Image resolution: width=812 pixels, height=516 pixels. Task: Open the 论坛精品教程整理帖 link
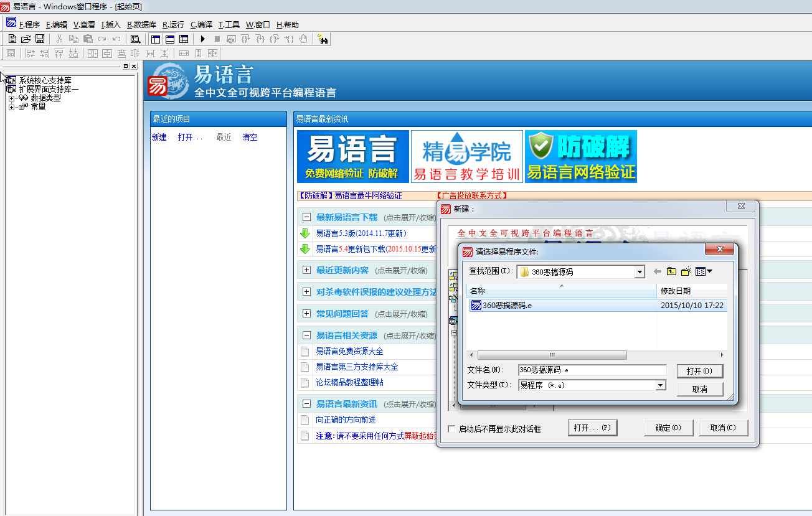[x=349, y=383]
